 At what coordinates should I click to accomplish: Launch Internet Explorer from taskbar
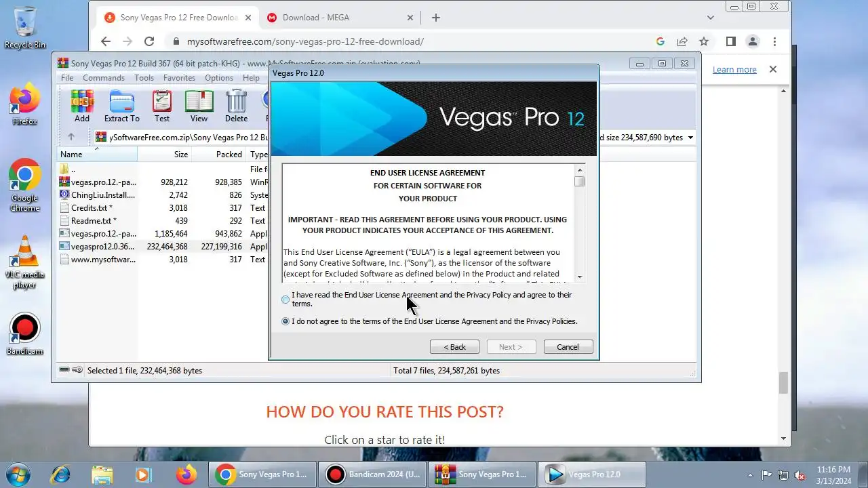[x=61, y=474]
